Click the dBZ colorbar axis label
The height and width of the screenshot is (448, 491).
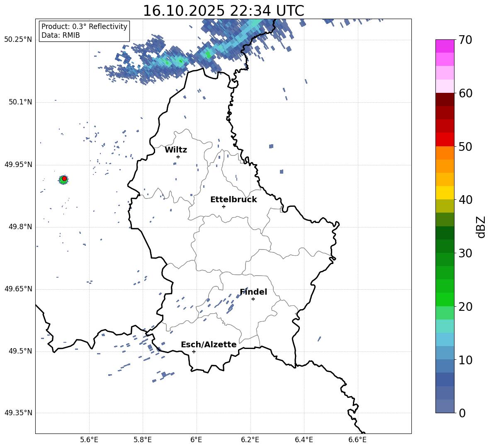pyautogui.click(x=480, y=227)
